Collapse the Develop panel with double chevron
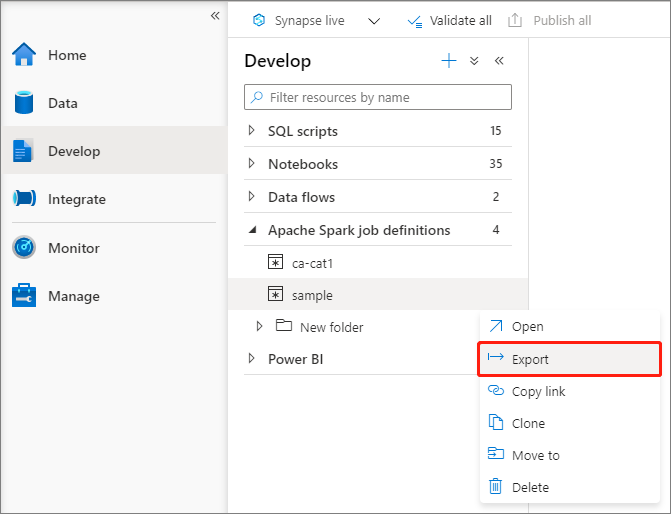Viewport: 671px width, 514px height. (x=499, y=61)
